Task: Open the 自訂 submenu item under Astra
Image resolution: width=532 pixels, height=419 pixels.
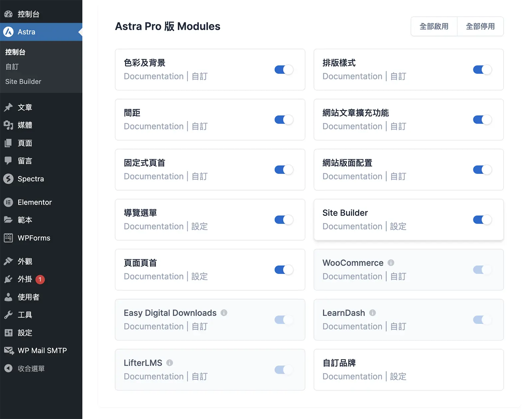Action: tap(12, 67)
